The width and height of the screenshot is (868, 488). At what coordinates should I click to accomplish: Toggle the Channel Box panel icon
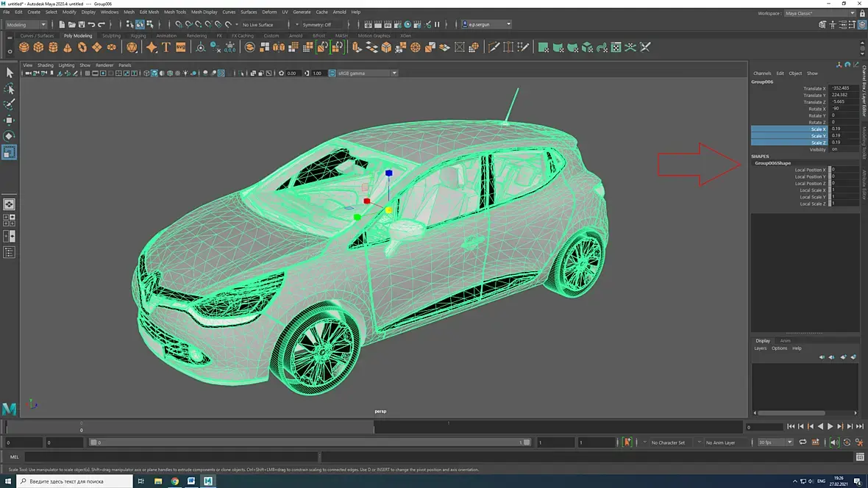point(862,24)
